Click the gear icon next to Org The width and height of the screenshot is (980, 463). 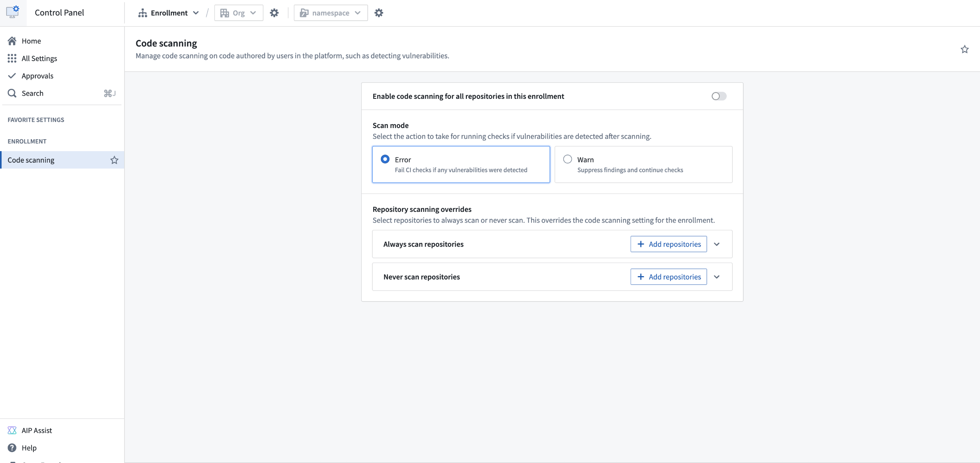pyautogui.click(x=274, y=12)
